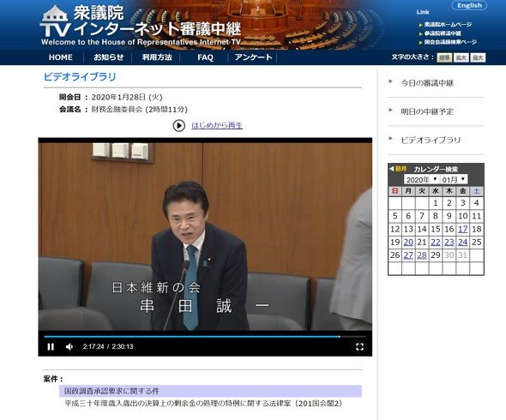Switch site to English
This screenshot has width=506, height=420.
(469, 5)
